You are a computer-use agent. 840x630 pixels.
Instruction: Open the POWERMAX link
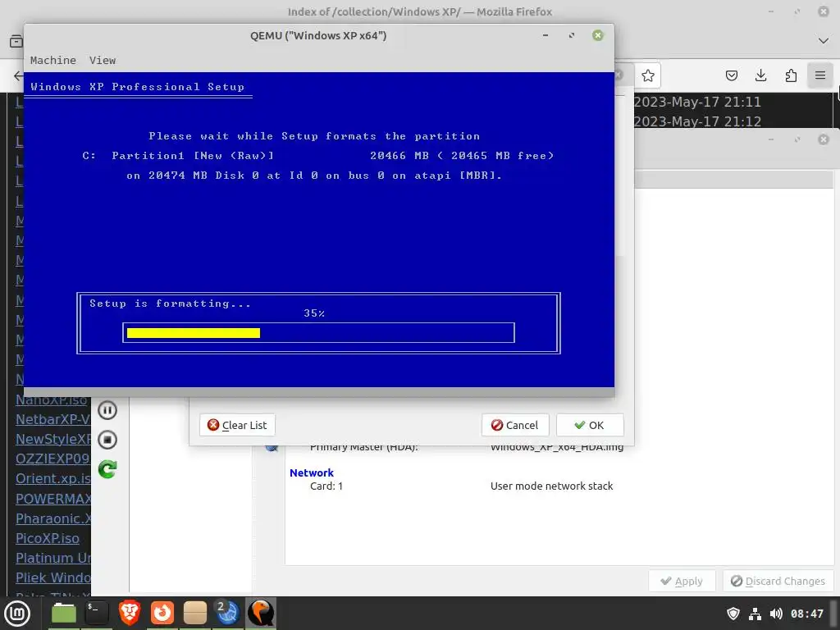tap(52, 499)
